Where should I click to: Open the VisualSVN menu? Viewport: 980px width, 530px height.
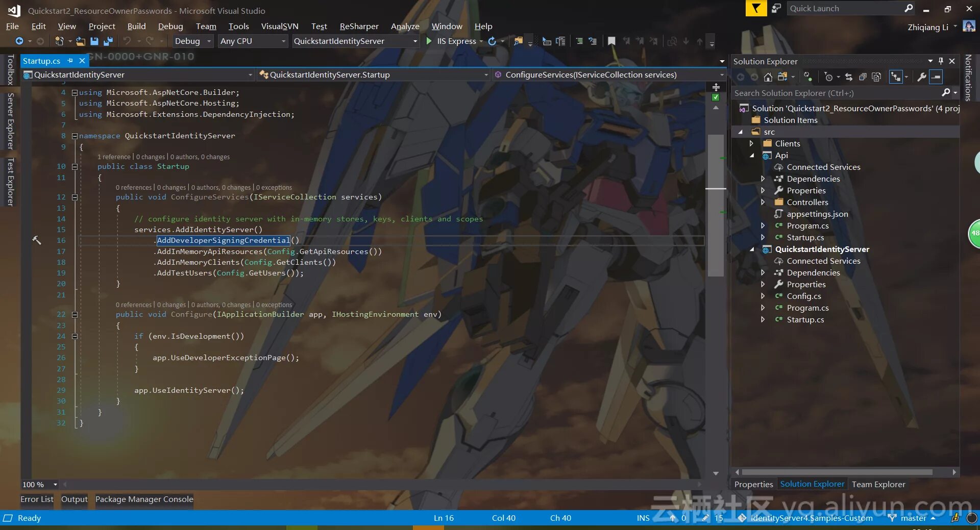(x=280, y=27)
